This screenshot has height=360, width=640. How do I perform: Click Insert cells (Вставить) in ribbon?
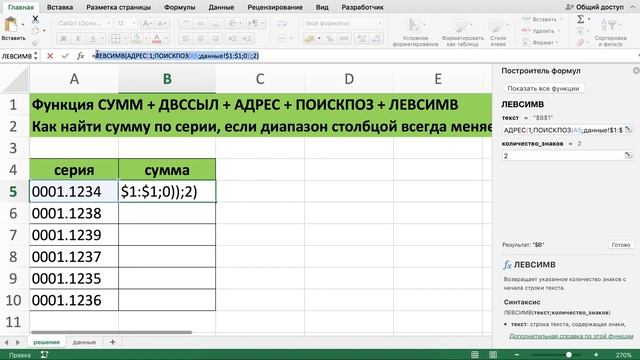pyautogui.click(x=542, y=19)
